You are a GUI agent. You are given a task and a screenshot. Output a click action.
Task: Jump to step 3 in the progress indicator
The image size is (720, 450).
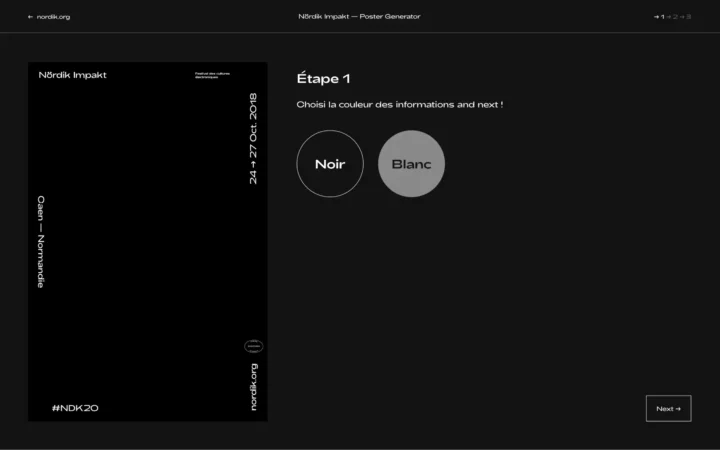tap(688, 17)
